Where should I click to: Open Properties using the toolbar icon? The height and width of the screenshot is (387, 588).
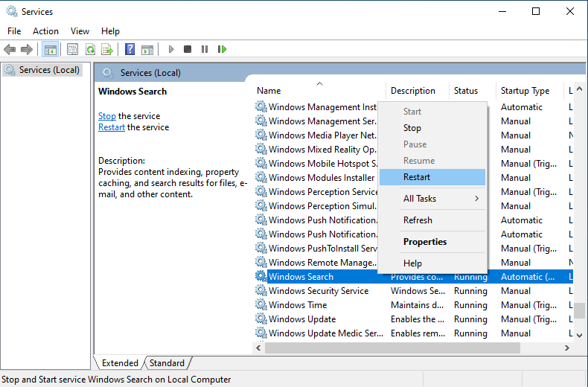[72, 49]
